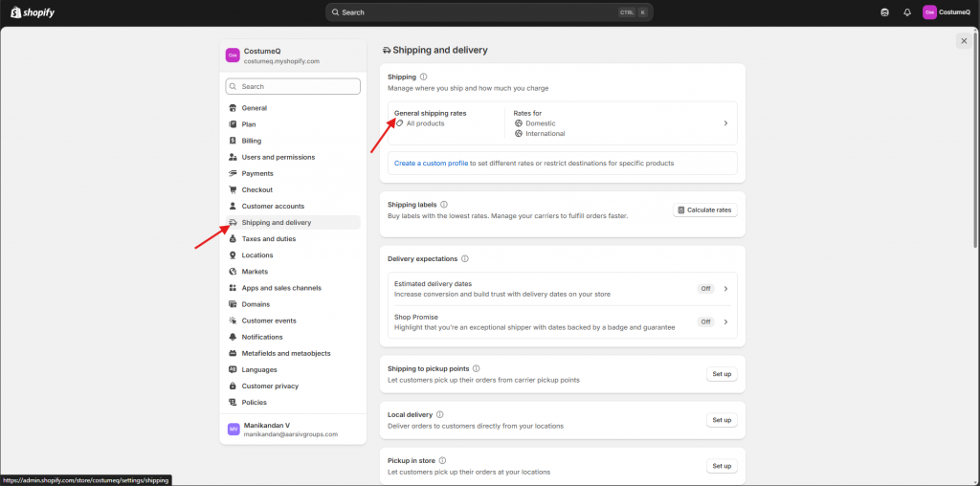
Task: Click Create a custom profile link
Action: [x=431, y=164]
